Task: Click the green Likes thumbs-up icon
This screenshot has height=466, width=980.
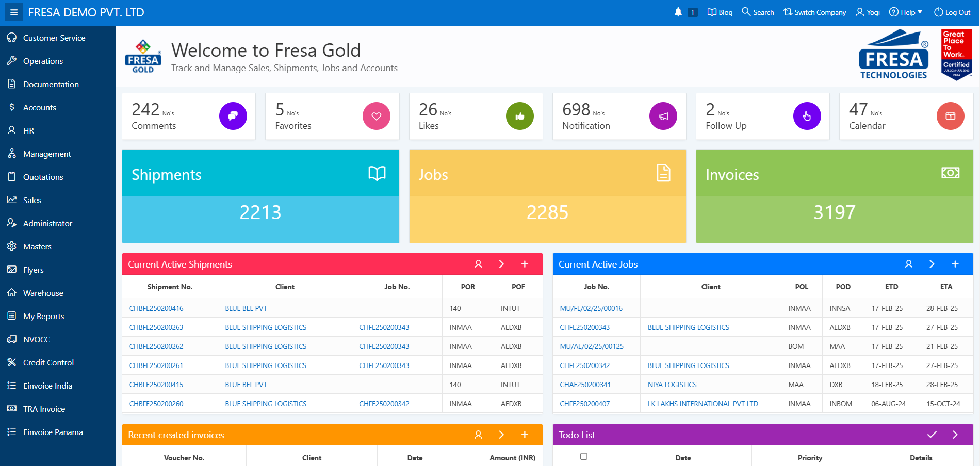Action: 520,116
